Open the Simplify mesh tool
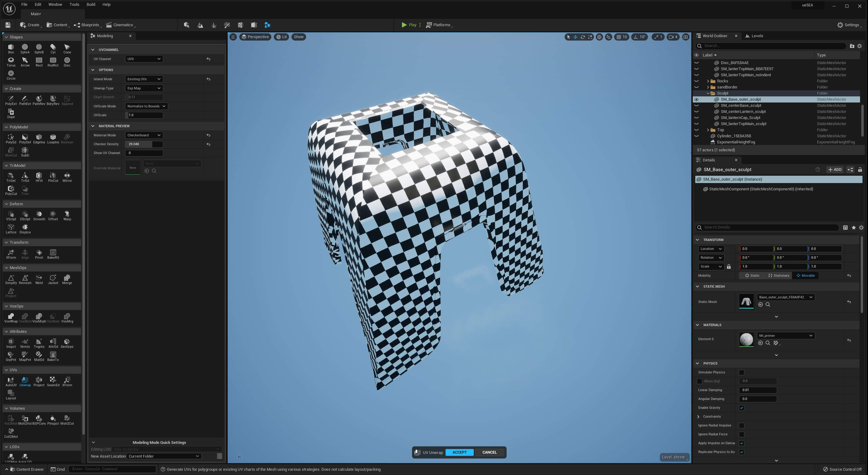This screenshot has width=868, height=475. tap(11, 278)
